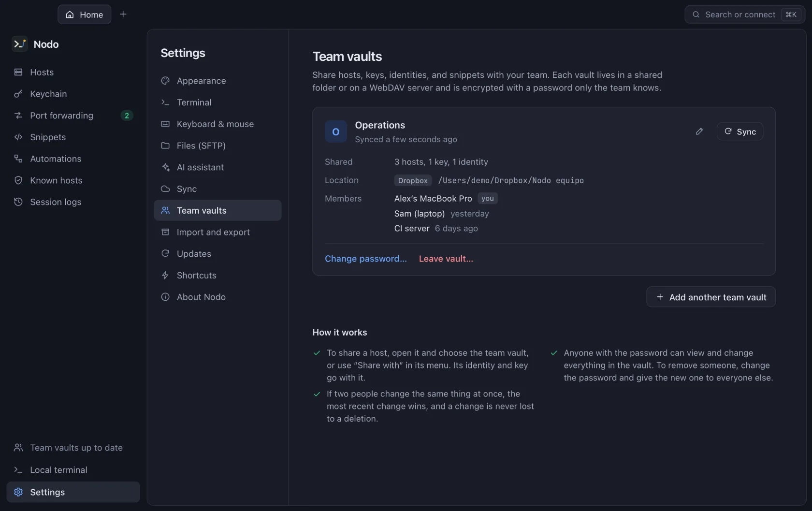Click the Nodo terminal logo icon
812x511 pixels.
pyautogui.click(x=19, y=44)
